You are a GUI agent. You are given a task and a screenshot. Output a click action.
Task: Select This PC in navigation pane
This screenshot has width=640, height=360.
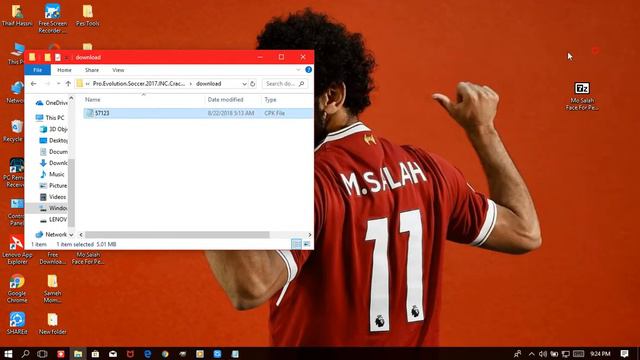click(50, 118)
